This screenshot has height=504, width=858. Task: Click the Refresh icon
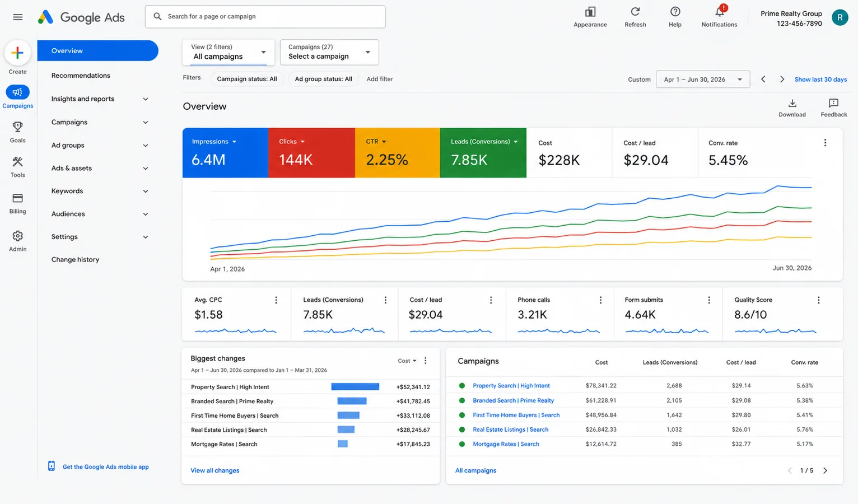coord(635,12)
